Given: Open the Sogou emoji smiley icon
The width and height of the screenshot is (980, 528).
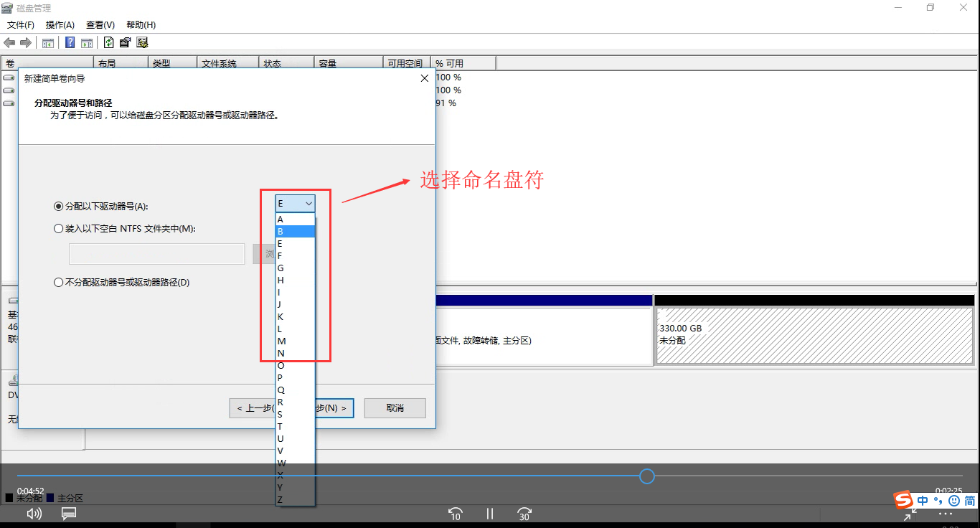Looking at the screenshot, I should (954, 501).
